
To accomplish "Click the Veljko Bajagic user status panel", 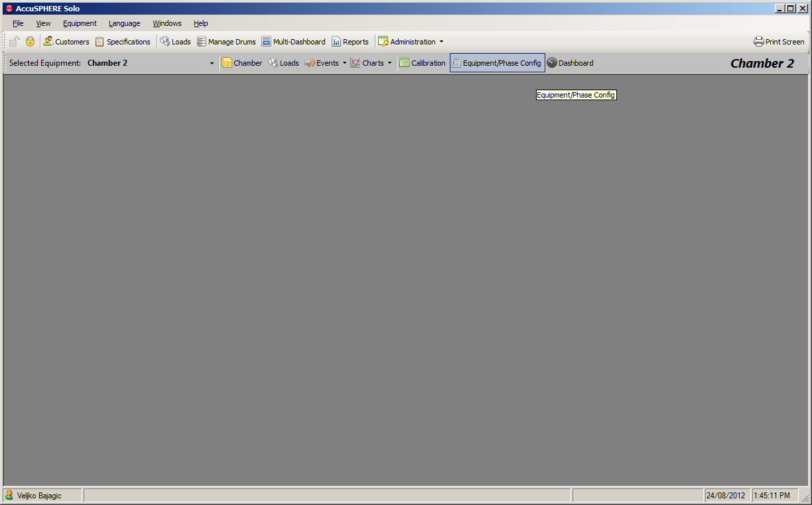I will [x=42, y=496].
